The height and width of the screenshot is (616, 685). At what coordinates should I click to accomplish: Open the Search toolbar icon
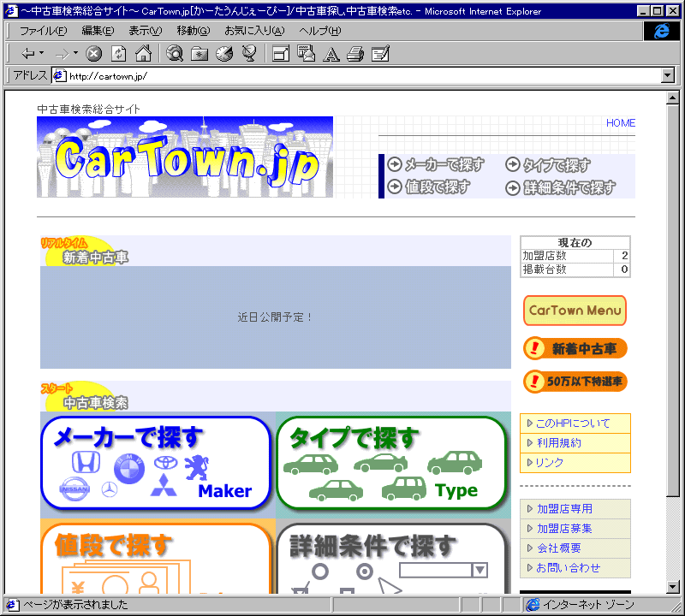coord(175,54)
